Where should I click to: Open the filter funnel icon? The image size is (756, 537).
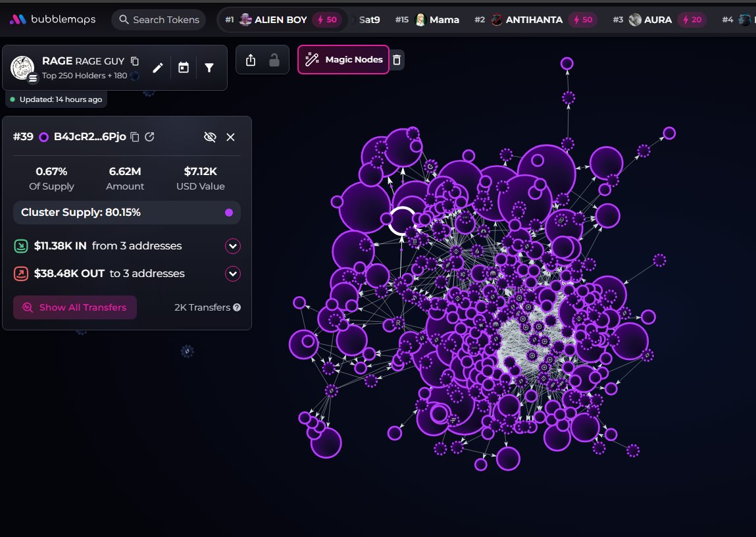tap(209, 68)
